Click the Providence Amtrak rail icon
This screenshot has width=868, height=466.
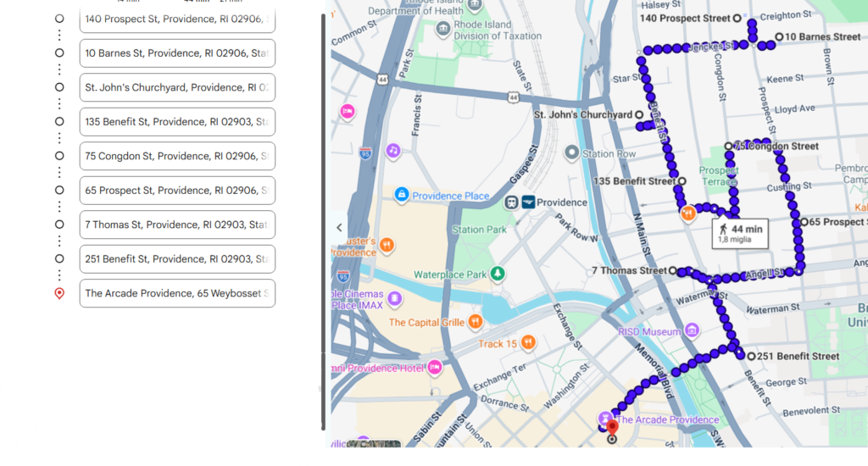pos(529,202)
